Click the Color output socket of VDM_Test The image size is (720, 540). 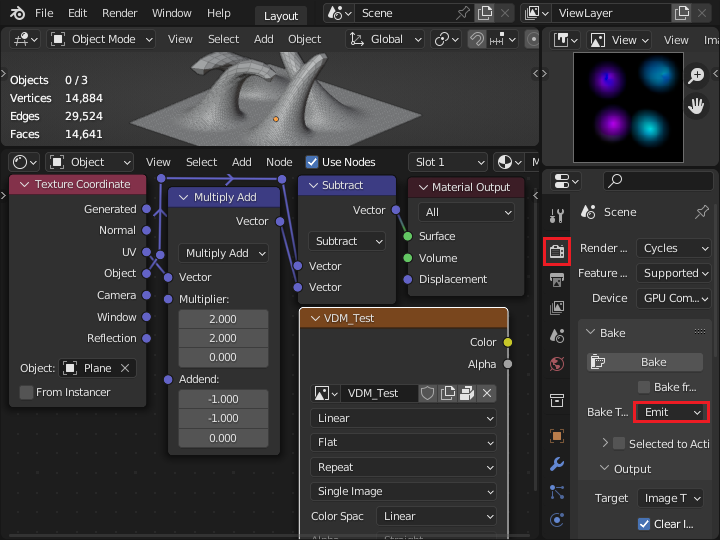(x=507, y=342)
